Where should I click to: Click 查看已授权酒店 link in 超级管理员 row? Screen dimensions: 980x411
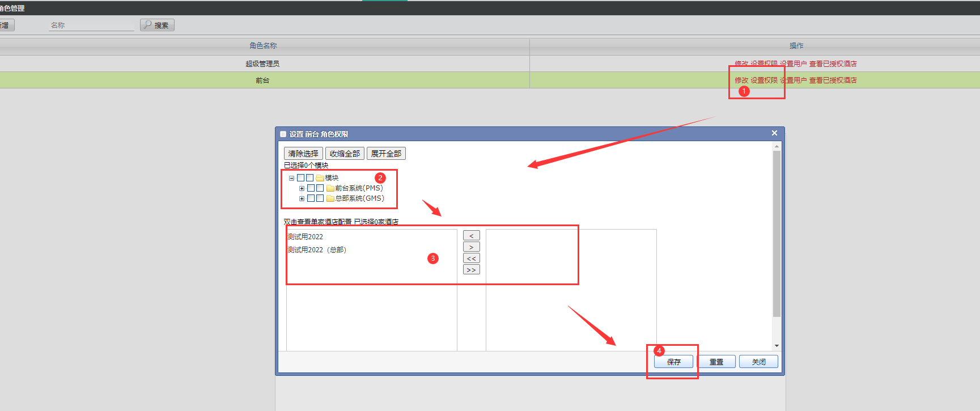coord(833,63)
